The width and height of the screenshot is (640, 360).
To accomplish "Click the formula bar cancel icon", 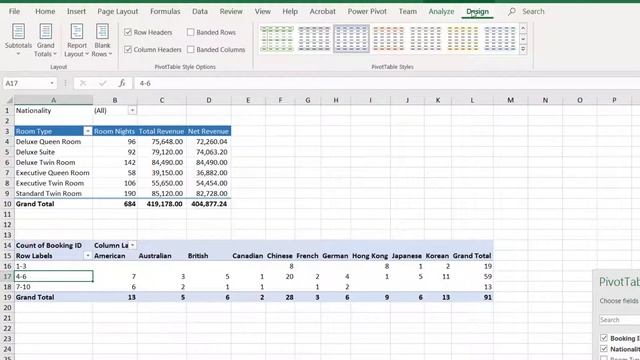I will coord(83,83).
